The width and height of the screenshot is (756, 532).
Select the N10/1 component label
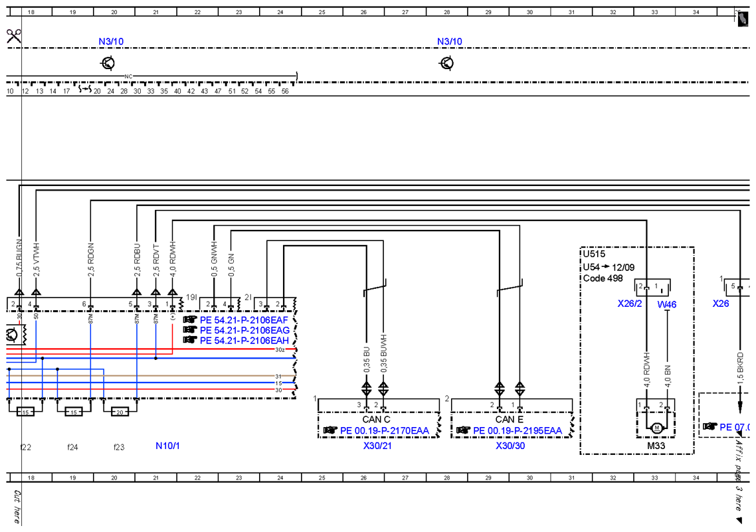tap(167, 446)
